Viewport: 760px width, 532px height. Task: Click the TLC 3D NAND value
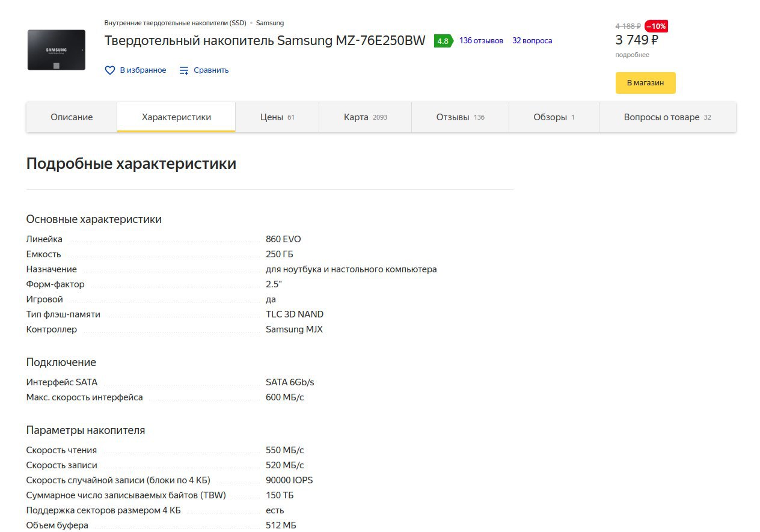[295, 314]
